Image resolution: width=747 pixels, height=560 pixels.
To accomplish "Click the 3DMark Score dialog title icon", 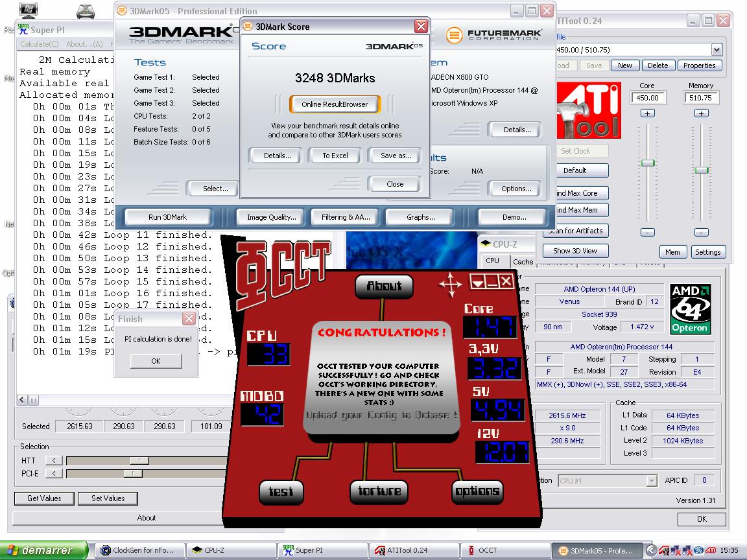I will point(248,26).
